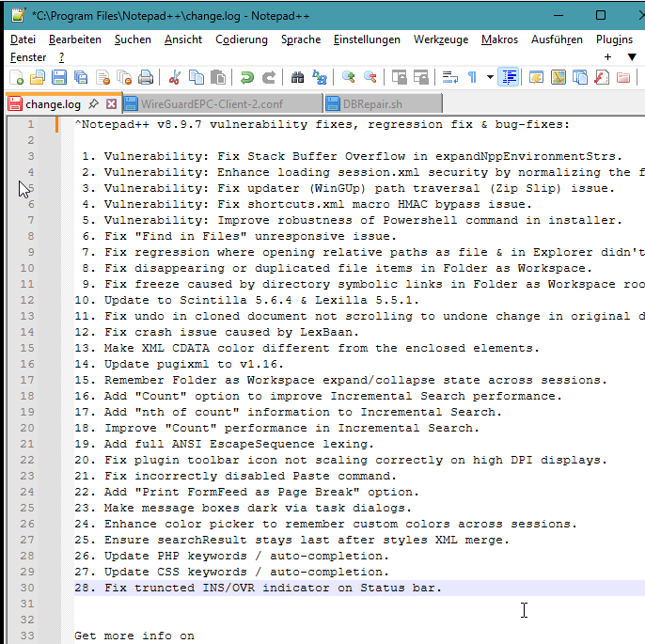The image size is (645, 644).
Task: Toggle the highlighted indent guide button
Action: 509,77
